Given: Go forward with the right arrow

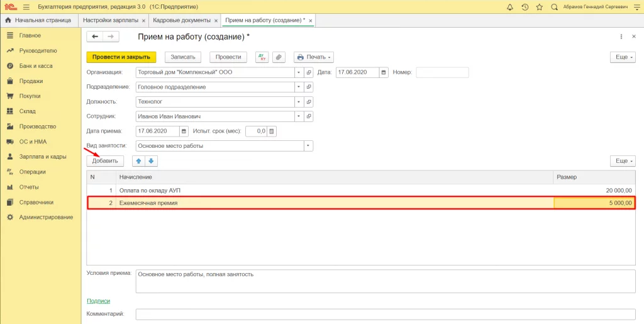Looking at the screenshot, I should coord(111,36).
